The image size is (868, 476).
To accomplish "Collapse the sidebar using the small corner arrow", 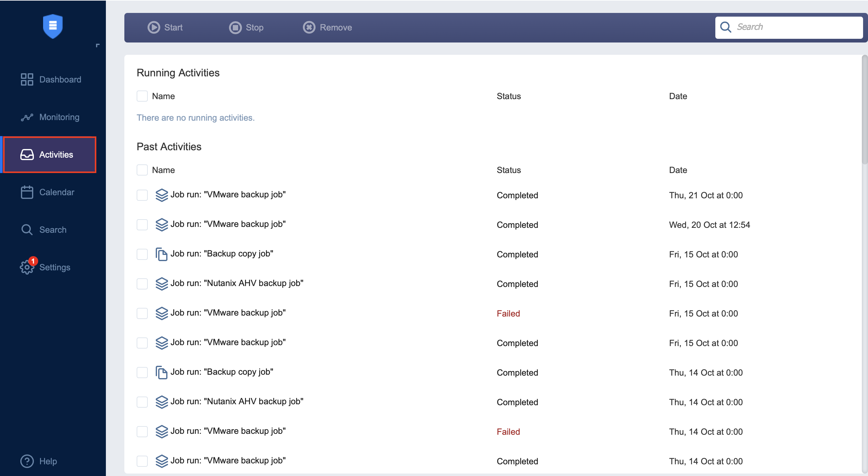I will point(98,45).
